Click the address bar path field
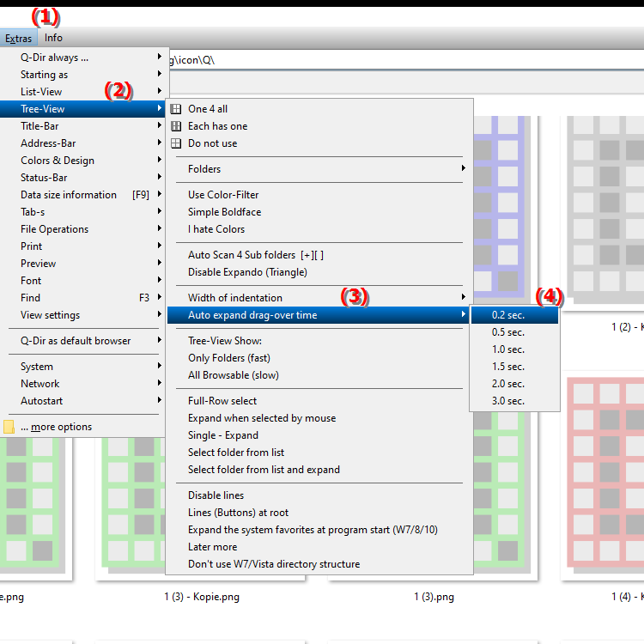Viewport: 644px width, 644px height. pyautogui.click(x=404, y=60)
